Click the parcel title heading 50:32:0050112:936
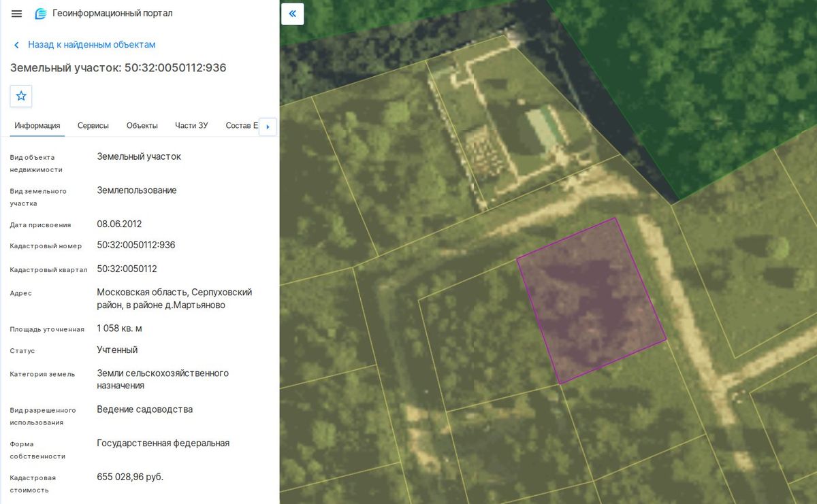Screen dimensions: 817x504 click(x=118, y=68)
